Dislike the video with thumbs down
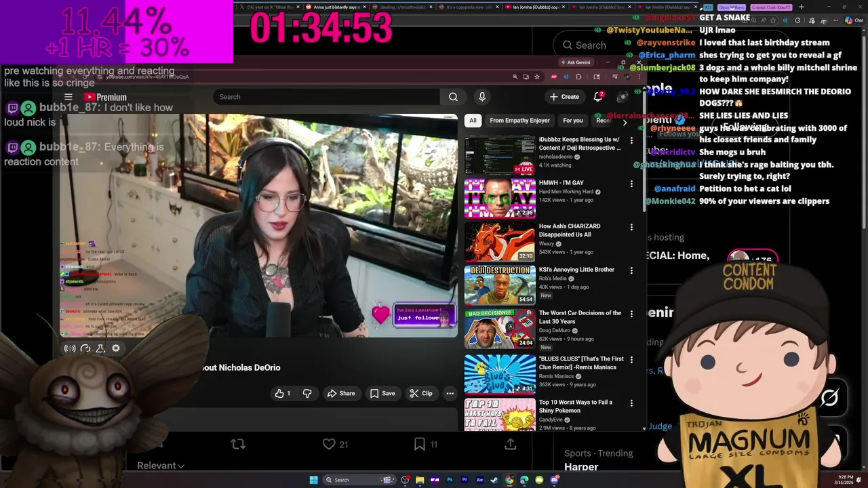 tap(307, 393)
